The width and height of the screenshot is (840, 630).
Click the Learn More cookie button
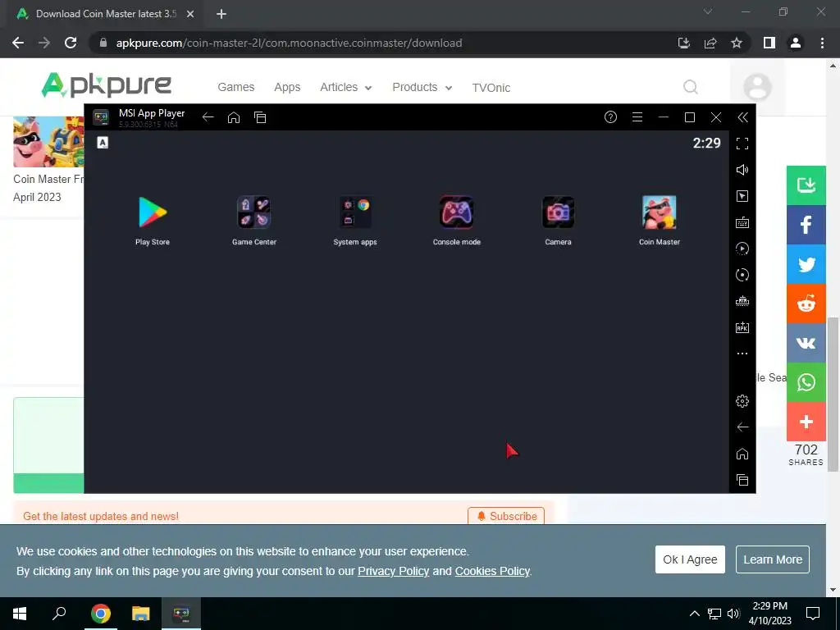coord(773,559)
